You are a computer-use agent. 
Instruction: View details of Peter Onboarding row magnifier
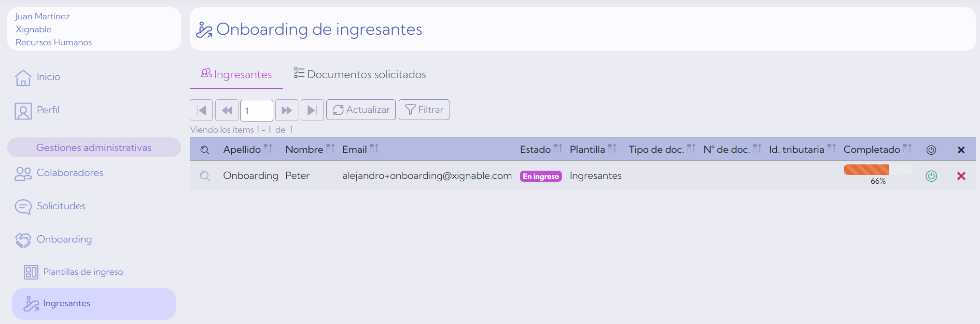click(205, 176)
